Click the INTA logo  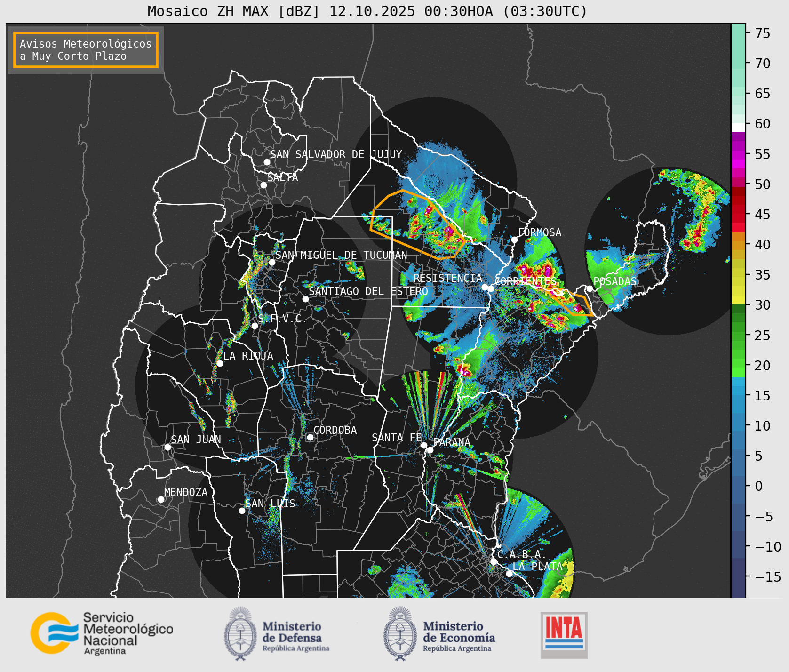tap(564, 635)
